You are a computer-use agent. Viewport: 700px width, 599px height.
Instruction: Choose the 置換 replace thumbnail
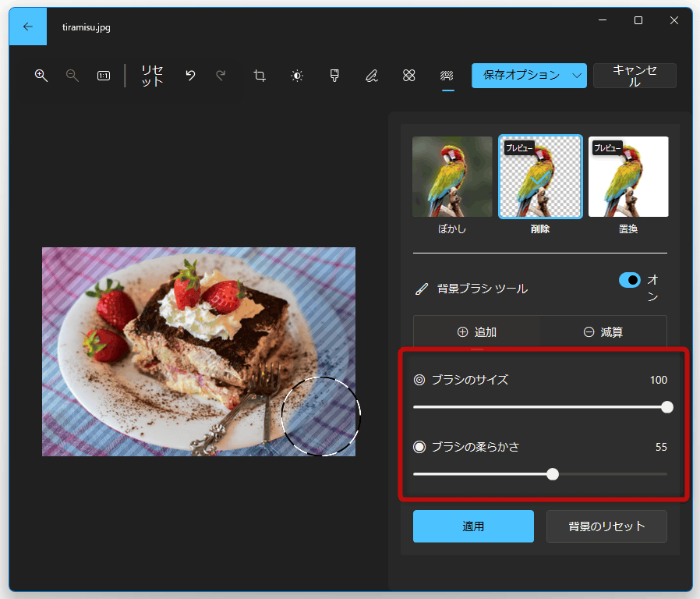pos(628,177)
